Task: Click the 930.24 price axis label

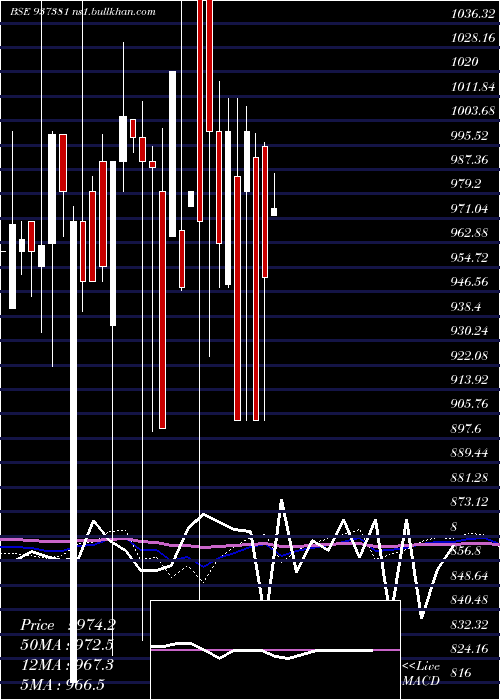Action: coord(470,331)
